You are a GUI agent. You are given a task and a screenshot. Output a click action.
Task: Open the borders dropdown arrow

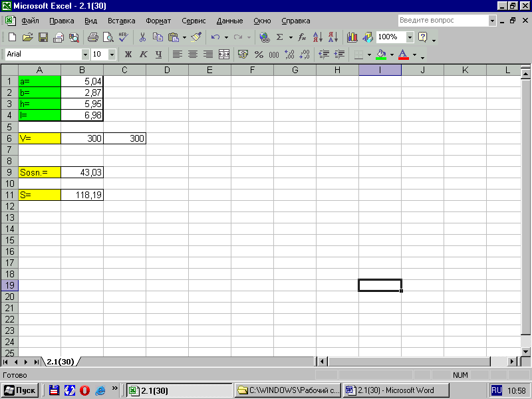[x=369, y=55]
